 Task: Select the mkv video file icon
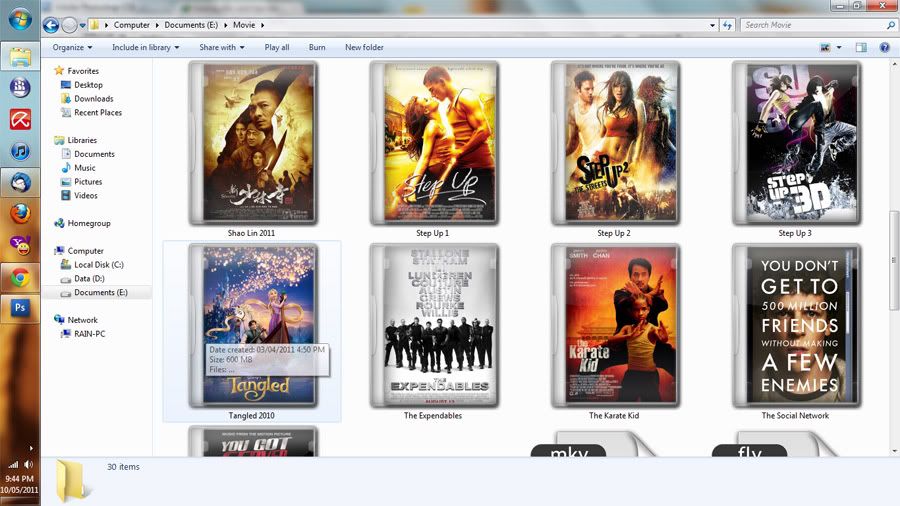597,444
